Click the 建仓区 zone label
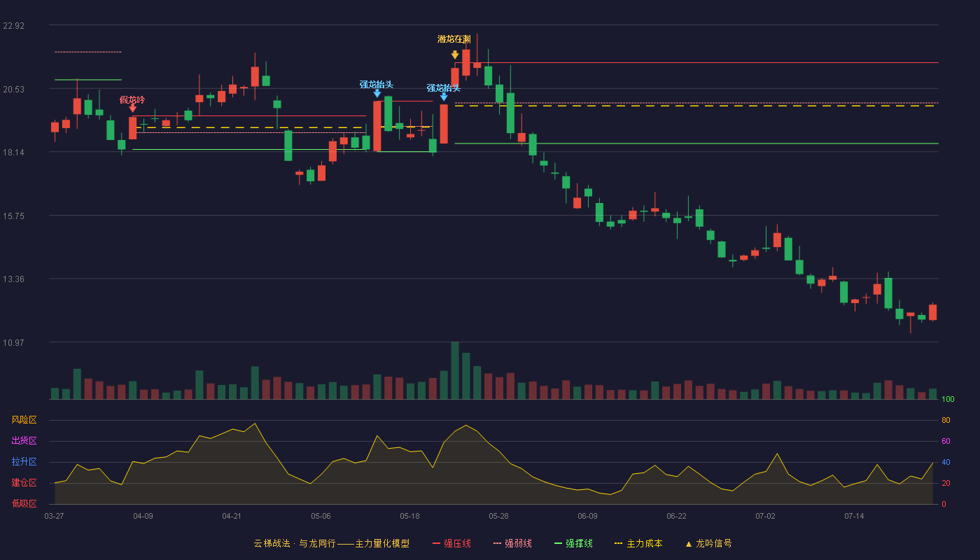Viewport: 980px width, 560px height. pos(24,483)
